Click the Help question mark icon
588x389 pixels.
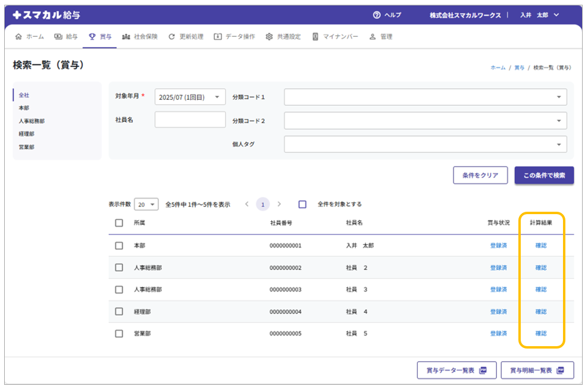coord(376,15)
